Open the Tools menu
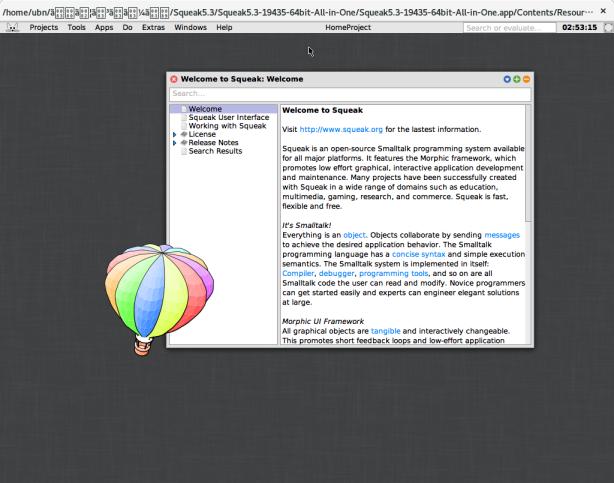Image resolution: width=614 pixels, height=483 pixels. (76, 27)
